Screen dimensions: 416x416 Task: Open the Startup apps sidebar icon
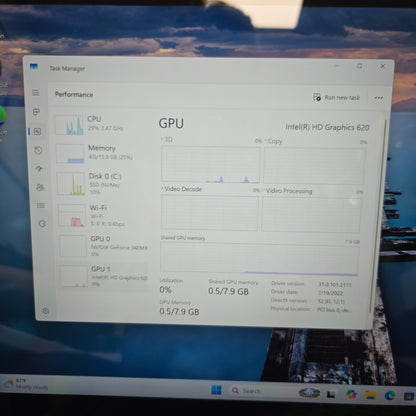click(x=39, y=169)
